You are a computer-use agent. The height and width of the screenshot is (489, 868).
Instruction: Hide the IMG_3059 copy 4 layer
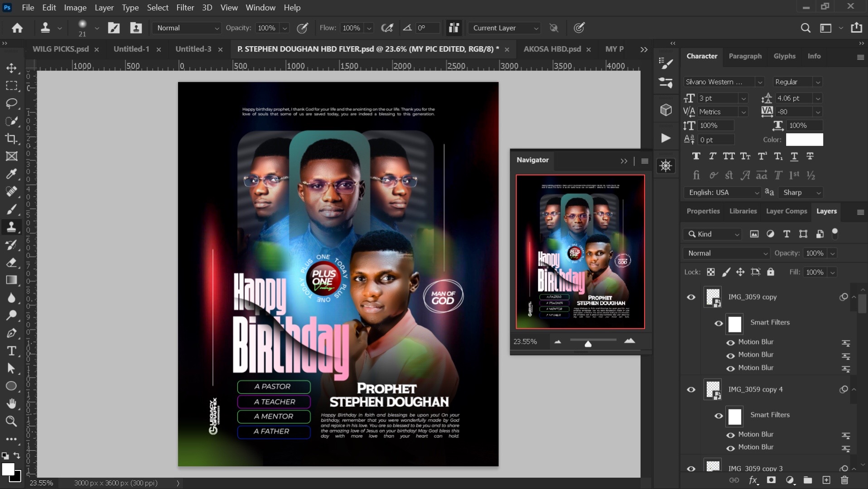[691, 390]
